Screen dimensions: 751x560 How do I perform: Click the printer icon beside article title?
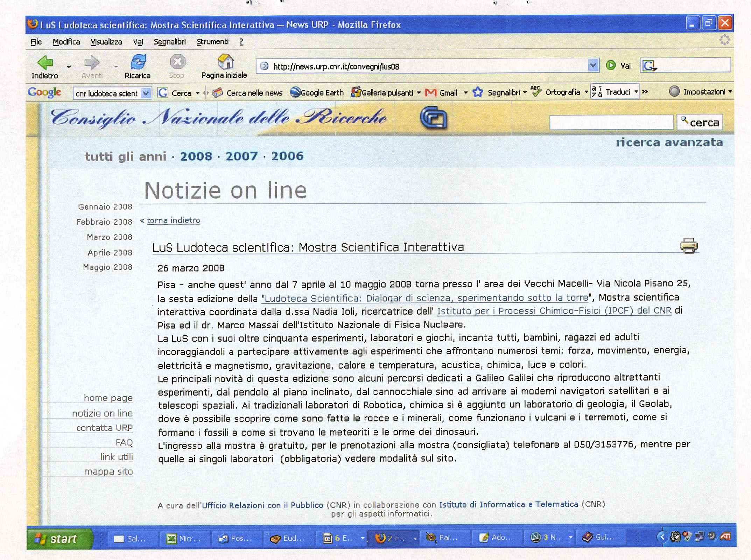(x=689, y=246)
